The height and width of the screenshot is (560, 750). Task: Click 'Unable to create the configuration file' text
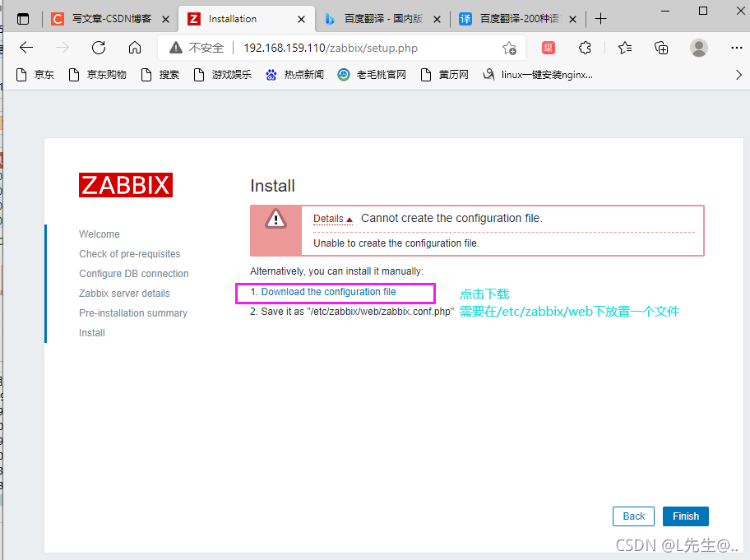396,243
